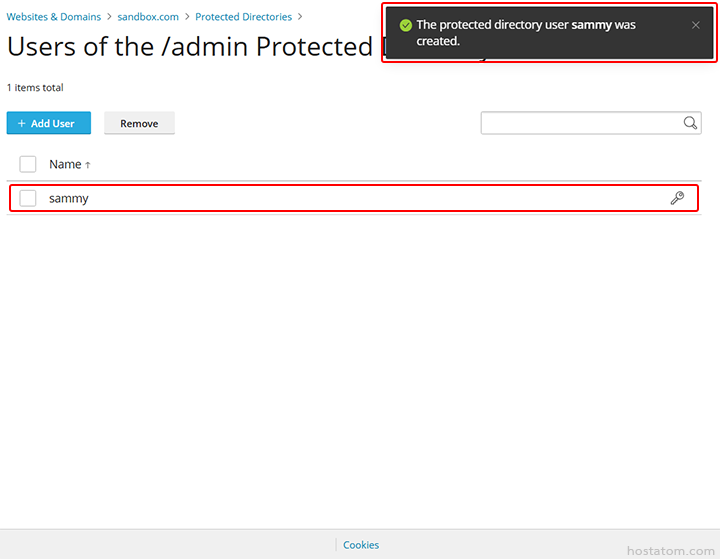Focus the user search field
720x559 pixels.
[581, 123]
